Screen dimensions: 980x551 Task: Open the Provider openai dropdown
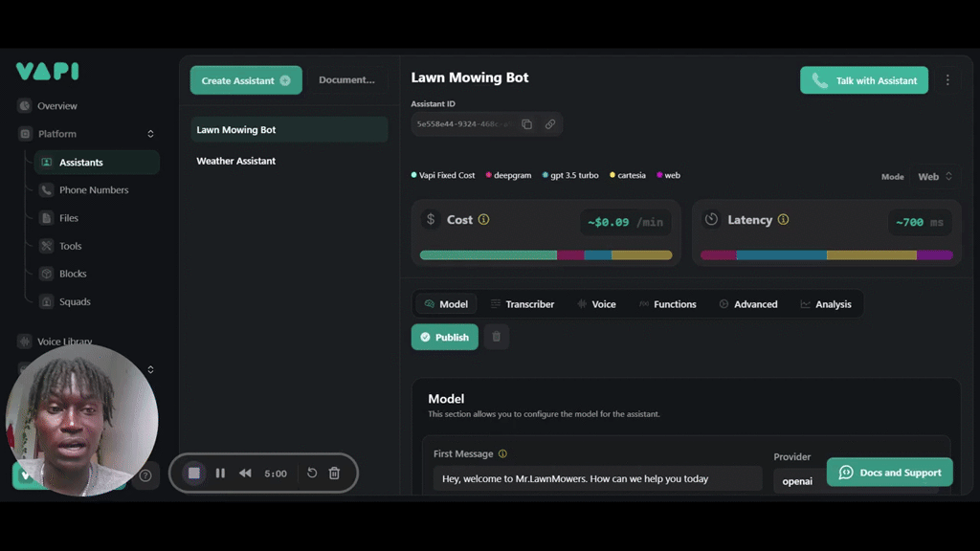797,481
